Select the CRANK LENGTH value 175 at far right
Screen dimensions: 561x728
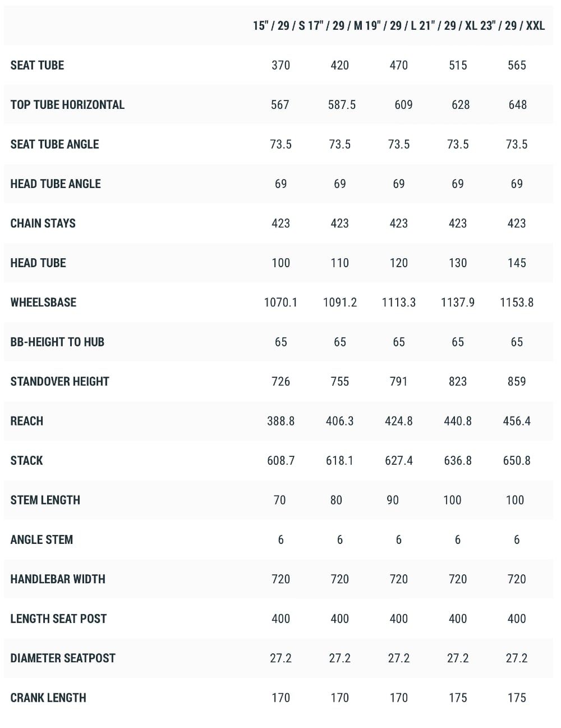(x=517, y=698)
